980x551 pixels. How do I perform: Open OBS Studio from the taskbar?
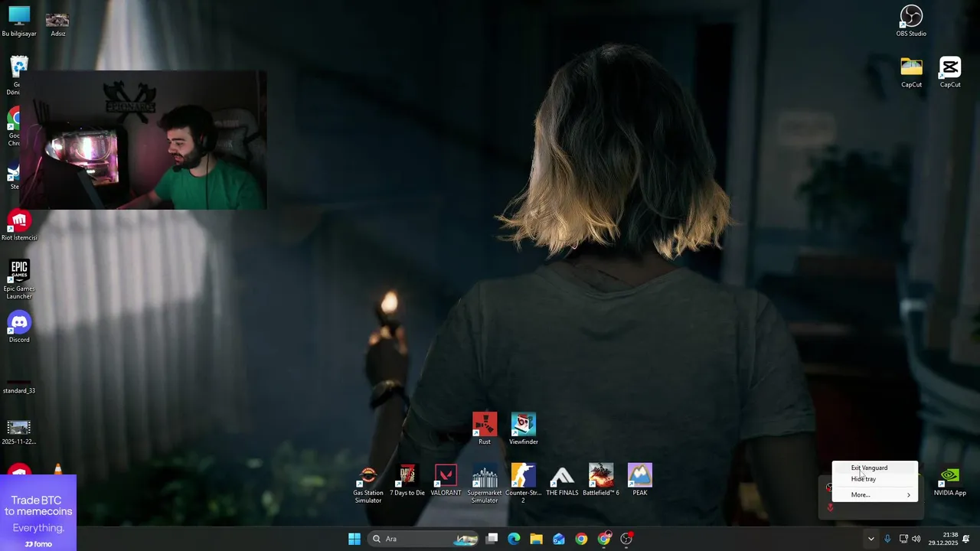tap(626, 539)
